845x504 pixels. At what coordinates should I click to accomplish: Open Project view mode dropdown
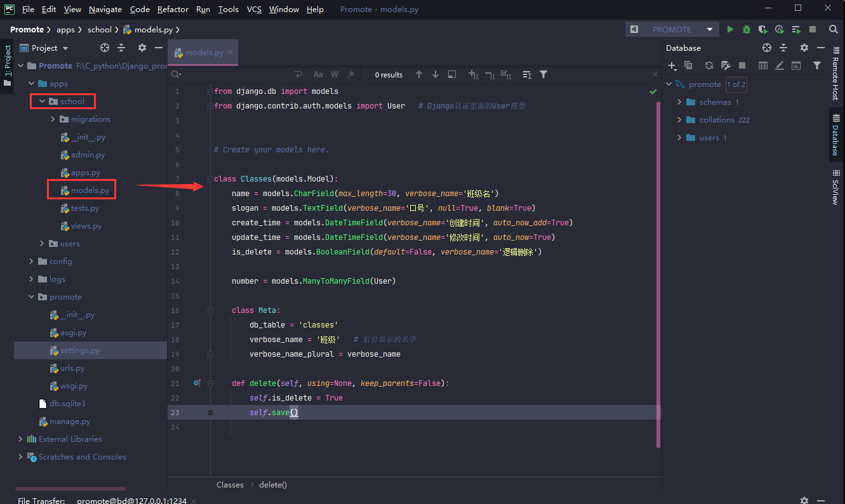coord(65,48)
